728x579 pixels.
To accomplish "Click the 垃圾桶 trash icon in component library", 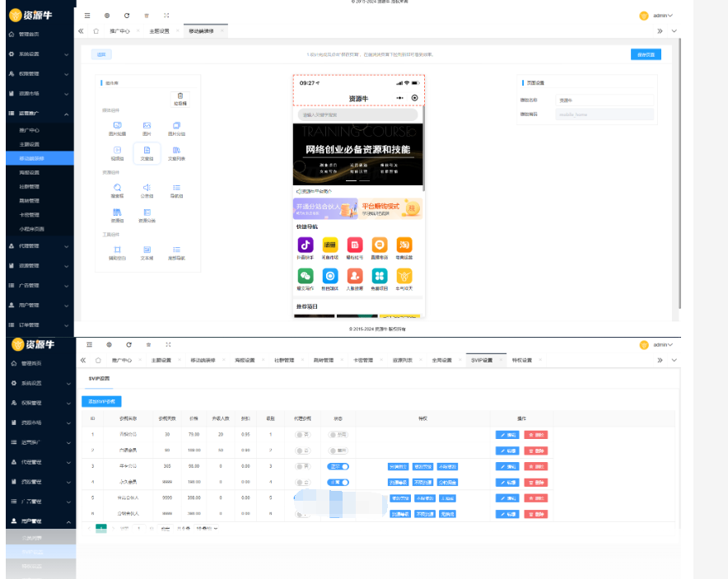I will 180,97.
